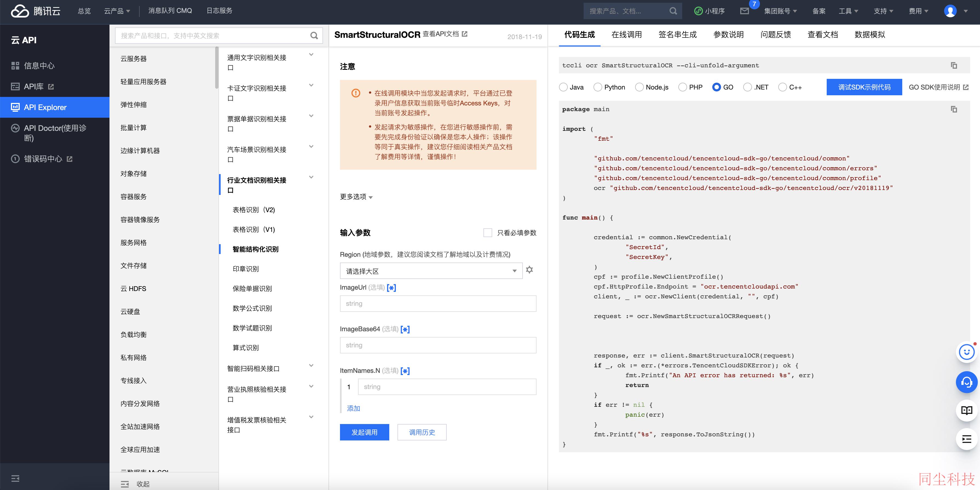Select the Java language radio button
The image size is (980, 490).
(563, 87)
